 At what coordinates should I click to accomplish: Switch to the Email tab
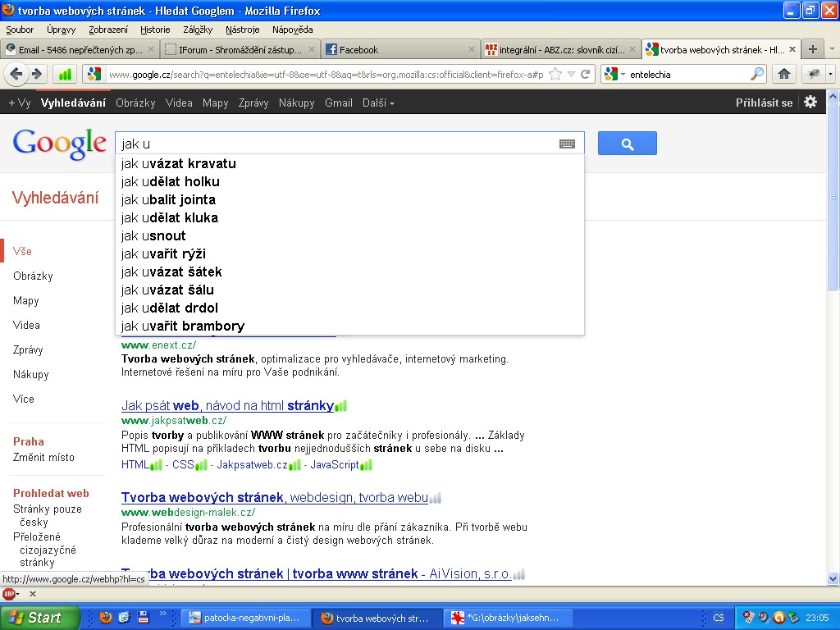(x=80, y=49)
